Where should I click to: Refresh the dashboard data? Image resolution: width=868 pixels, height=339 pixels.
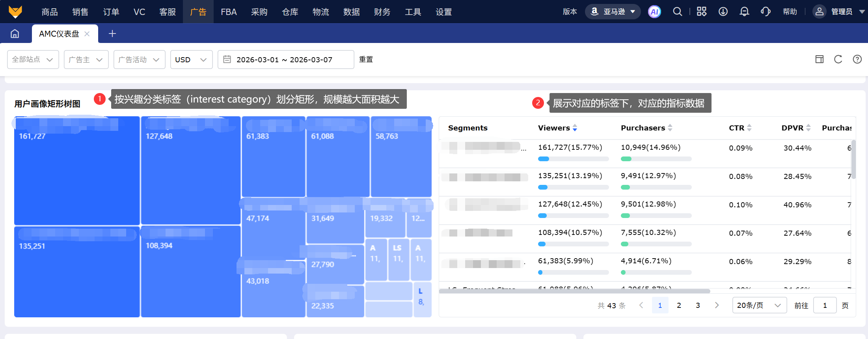(838, 60)
